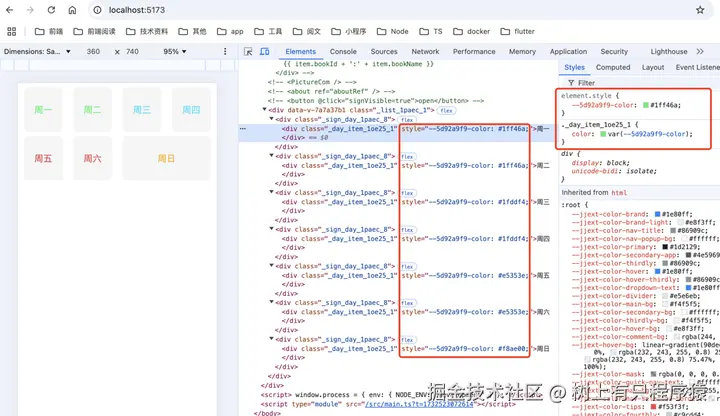The width and height of the screenshot is (720, 416).
Task: Open the 前端阅读 bookmark folder
Action: point(95,31)
